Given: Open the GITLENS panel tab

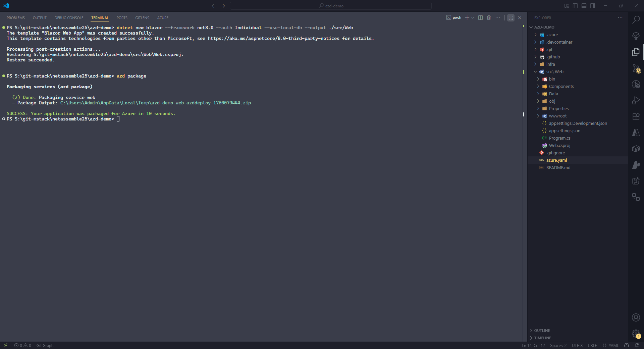Looking at the screenshot, I should click(142, 18).
